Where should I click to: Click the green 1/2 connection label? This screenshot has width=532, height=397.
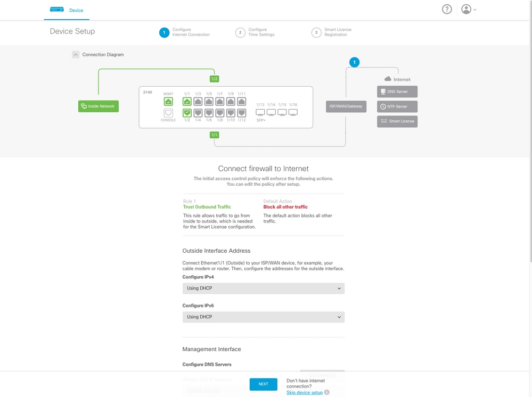(215, 79)
